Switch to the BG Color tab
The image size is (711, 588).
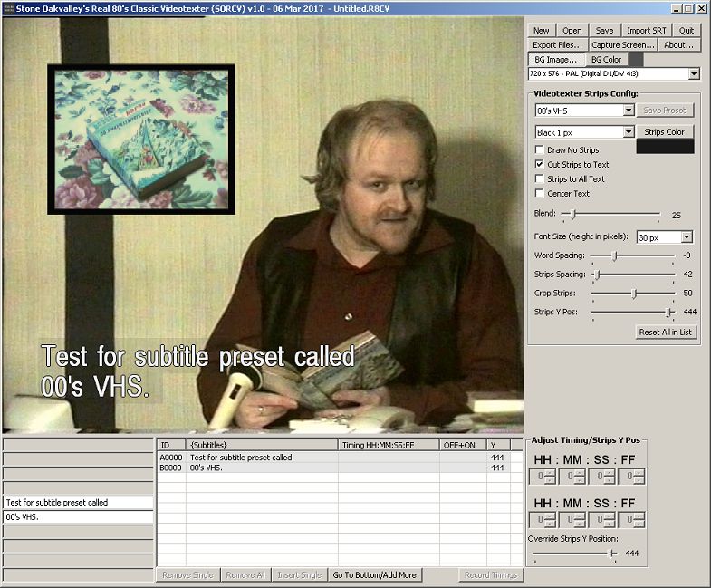pos(606,59)
